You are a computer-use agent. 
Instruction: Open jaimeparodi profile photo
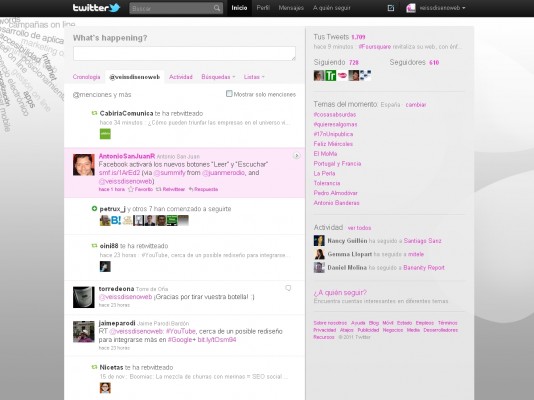[84, 331]
